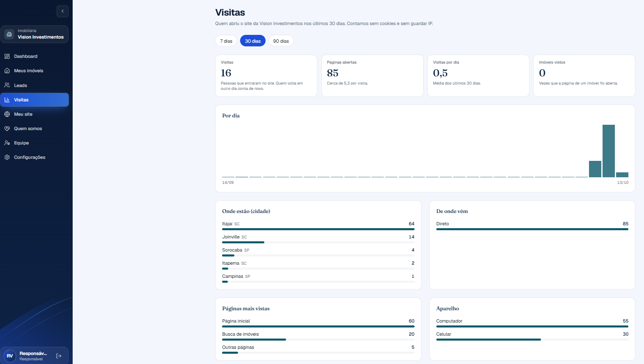
Task: Click the Itapema SC city row
Action: click(318, 266)
